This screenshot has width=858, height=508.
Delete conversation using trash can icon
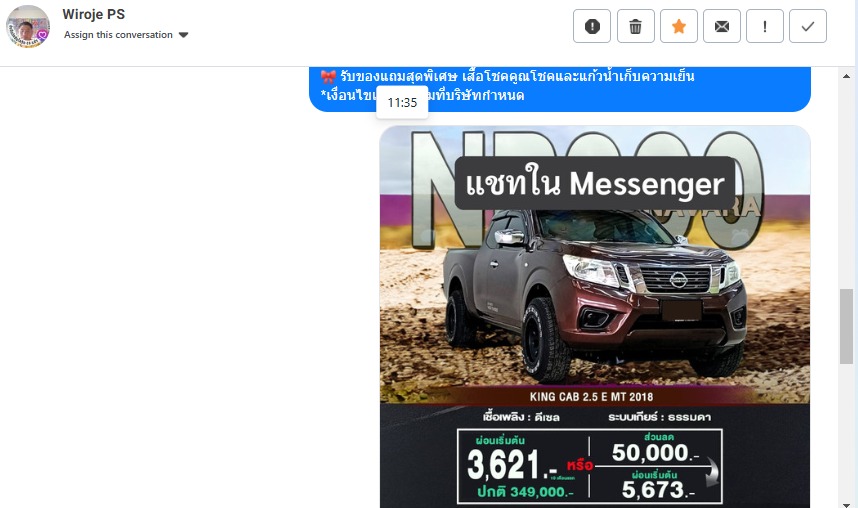[636, 26]
